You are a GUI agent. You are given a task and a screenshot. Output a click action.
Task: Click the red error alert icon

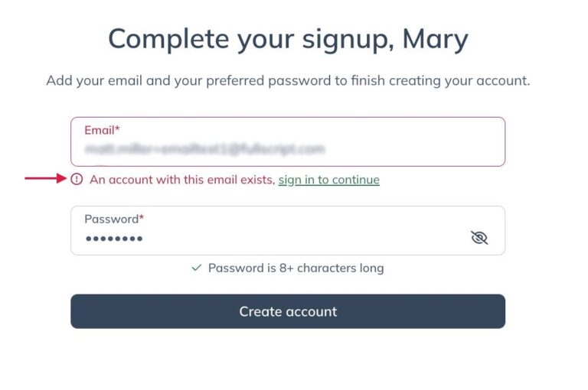tap(77, 180)
